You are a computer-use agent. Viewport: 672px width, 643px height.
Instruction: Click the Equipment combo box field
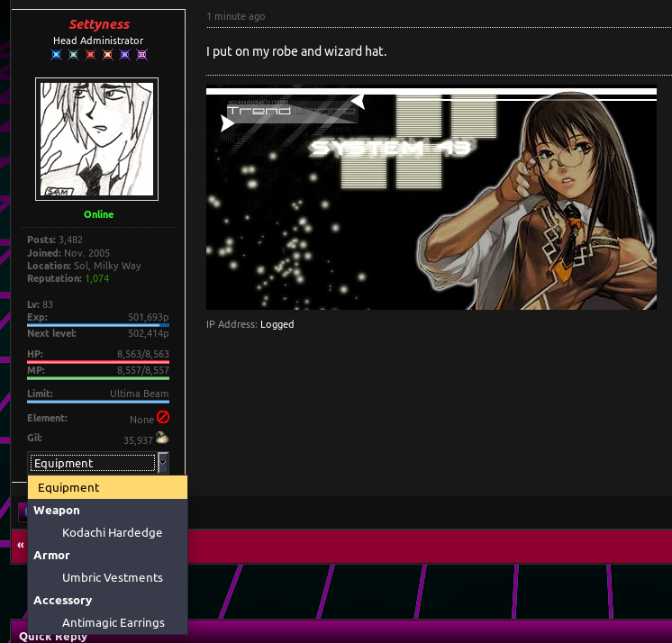(x=93, y=463)
